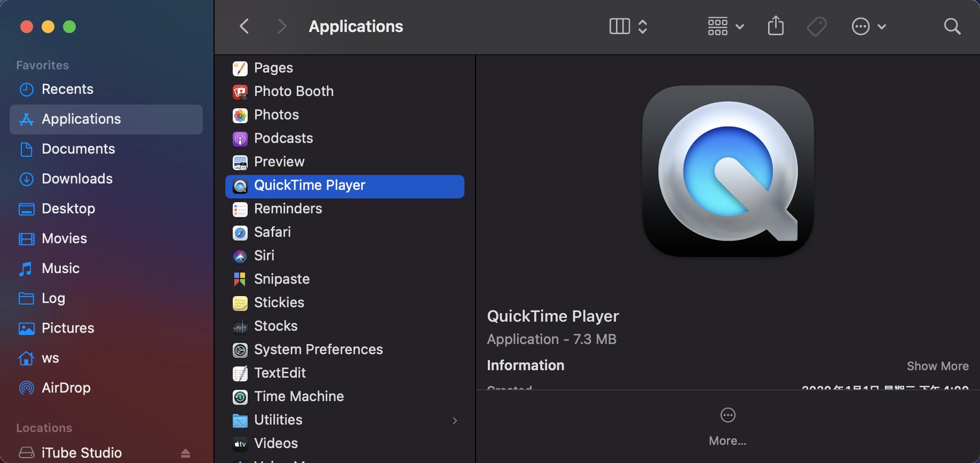The width and height of the screenshot is (980, 463).
Task: Go back with the left chevron
Action: click(244, 26)
